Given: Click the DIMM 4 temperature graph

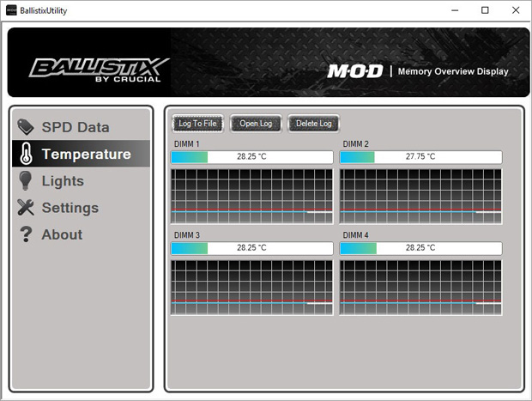Looking at the screenshot, I should point(420,288).
